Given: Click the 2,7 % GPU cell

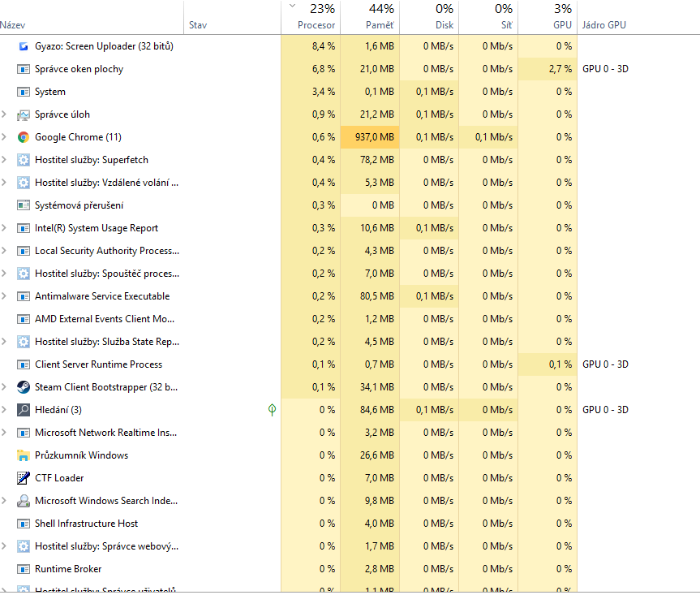Looking at the screenshot, I should [x=548, y=69].
